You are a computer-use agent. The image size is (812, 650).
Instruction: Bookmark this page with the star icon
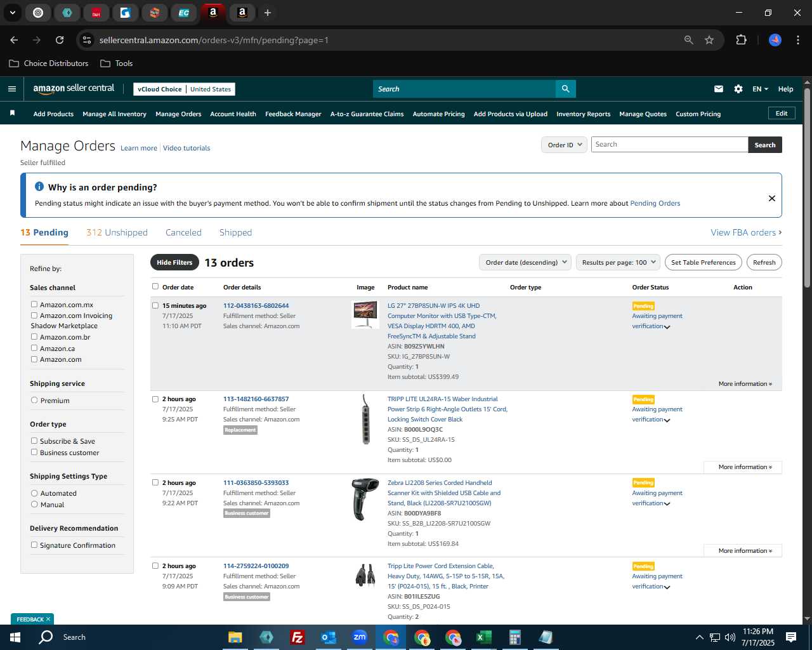click(709, 40)
